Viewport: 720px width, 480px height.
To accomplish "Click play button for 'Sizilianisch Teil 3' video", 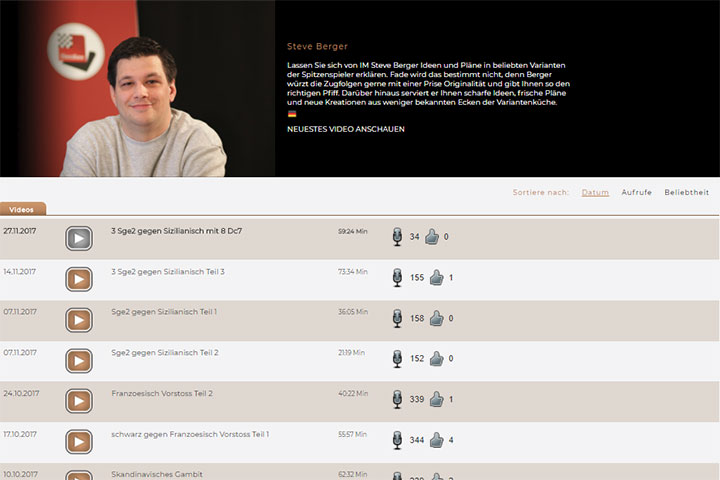I will 79,279.
